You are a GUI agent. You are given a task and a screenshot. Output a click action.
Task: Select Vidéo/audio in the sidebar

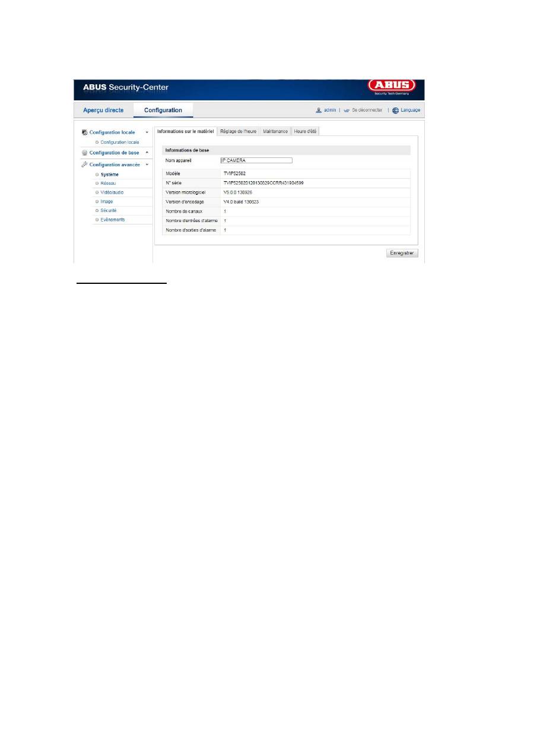click(x=112, y=192)
